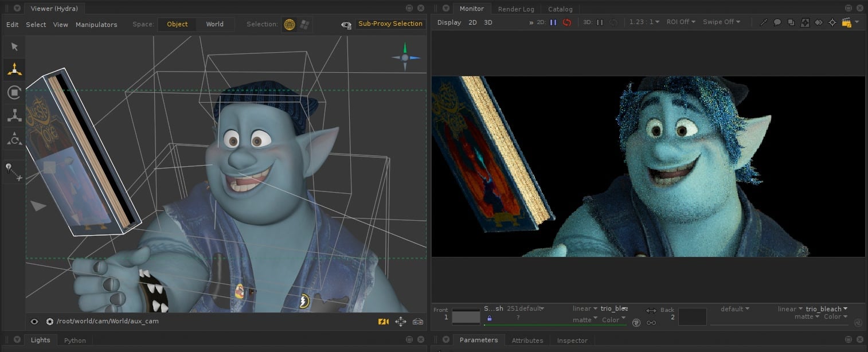Expand the Swipe Off dropdown
868x352 pixels.
(x=721, y=22)
